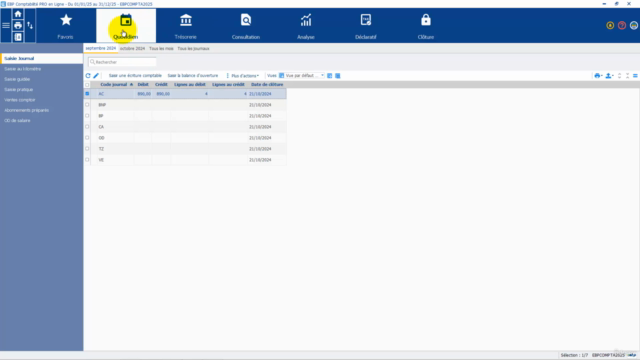
Task: Click the view editor icon after the Vues dropdown
Action: click(x=330, y=76)
